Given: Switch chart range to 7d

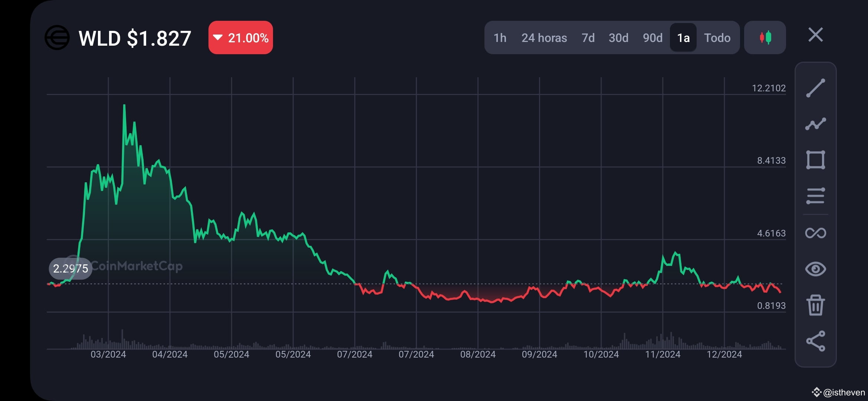Looking at the screenshot, I should [588, 38].
